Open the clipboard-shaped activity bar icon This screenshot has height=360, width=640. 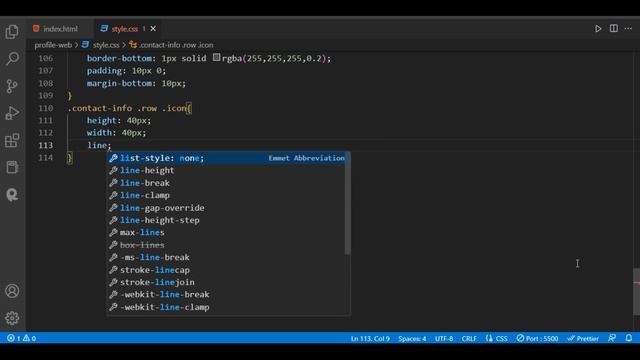coord(12,167)
